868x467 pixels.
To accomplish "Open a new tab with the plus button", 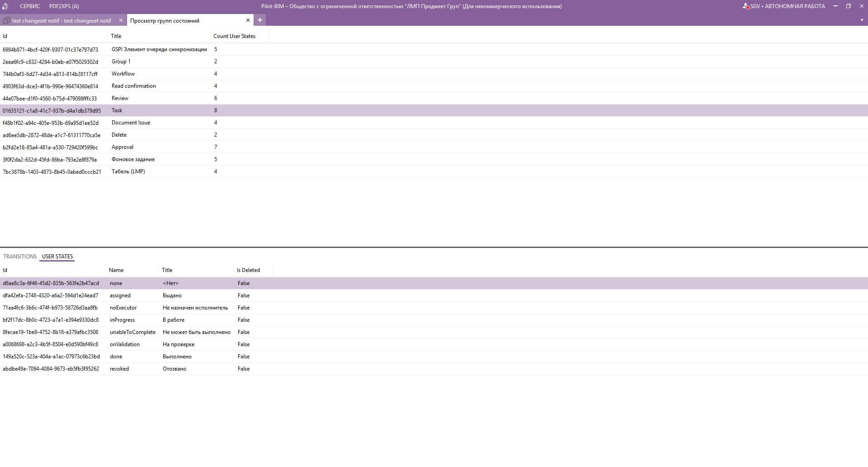I will coord(260,20).
